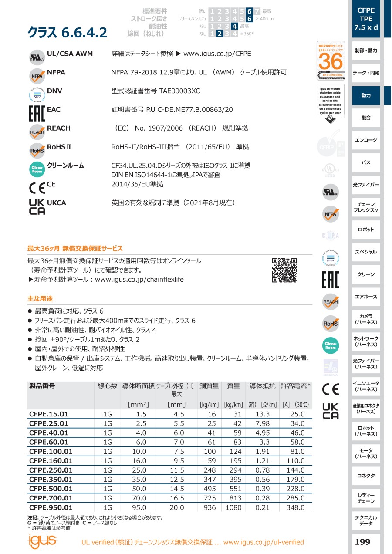This screenshot has height=554, width=392.
Task: Open the 制御・動力 side tab
Action: [x=366, y=51]
